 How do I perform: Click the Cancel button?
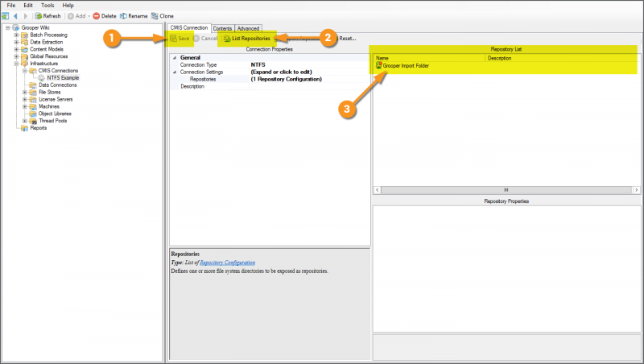pos(205,38)
